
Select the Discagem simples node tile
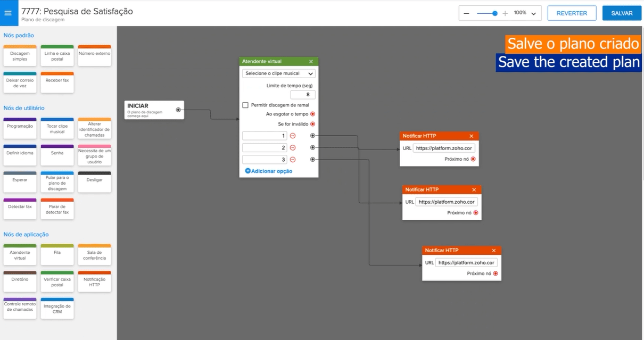coord(20,56)
